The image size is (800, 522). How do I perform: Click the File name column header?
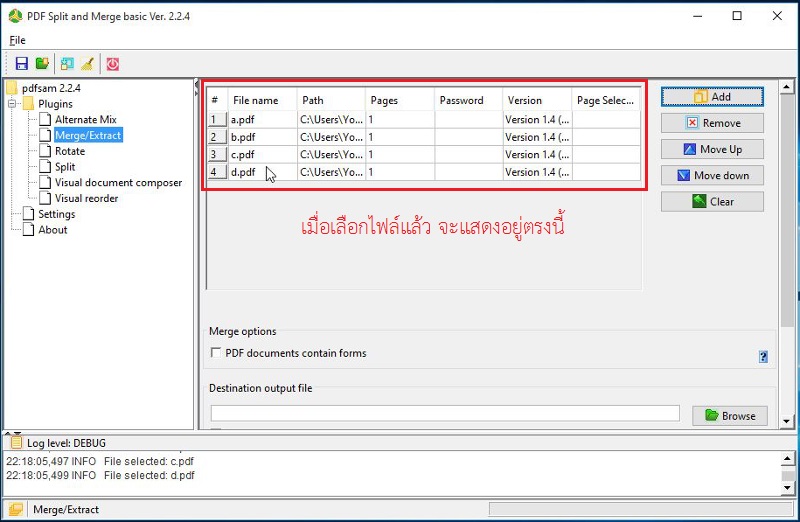pos(262,100)
